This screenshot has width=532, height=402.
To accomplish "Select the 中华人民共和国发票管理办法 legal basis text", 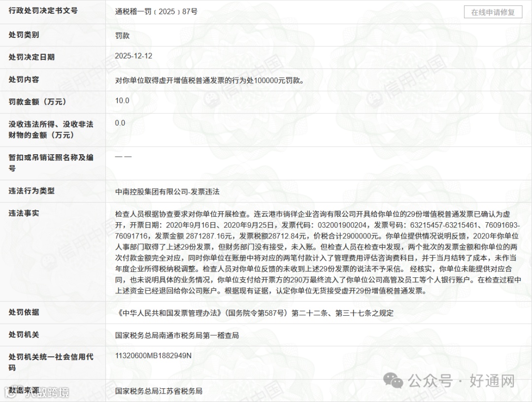I will click(255, 313).
